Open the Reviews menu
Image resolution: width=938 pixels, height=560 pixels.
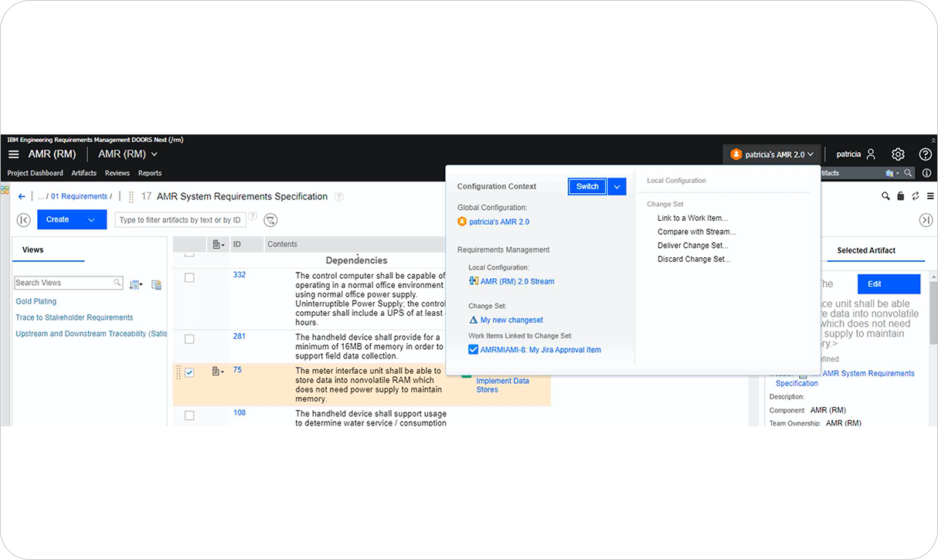pyautogui.click(x=117, y=173)
